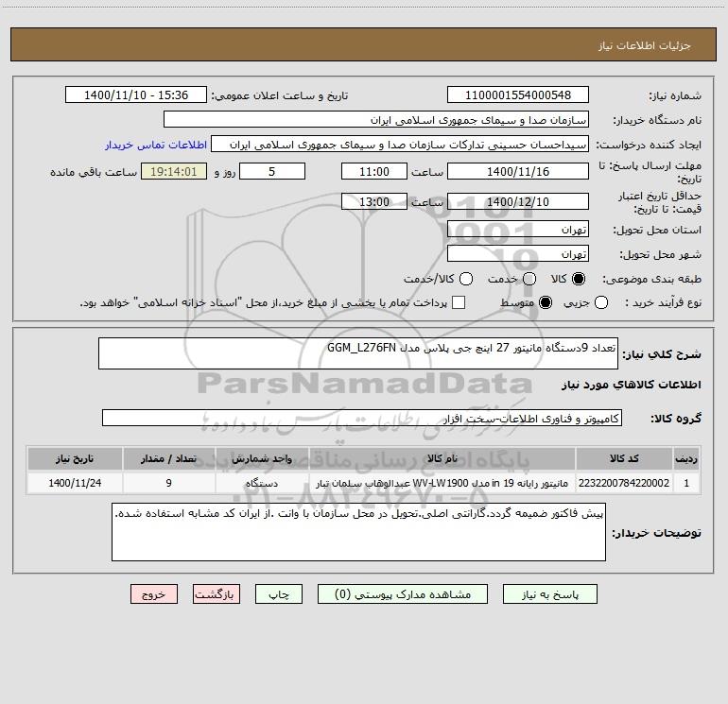The height and width of the screenshot is (704, 728).
Task: Click the deadline hour field 11:00
Action: pos(374,172)
